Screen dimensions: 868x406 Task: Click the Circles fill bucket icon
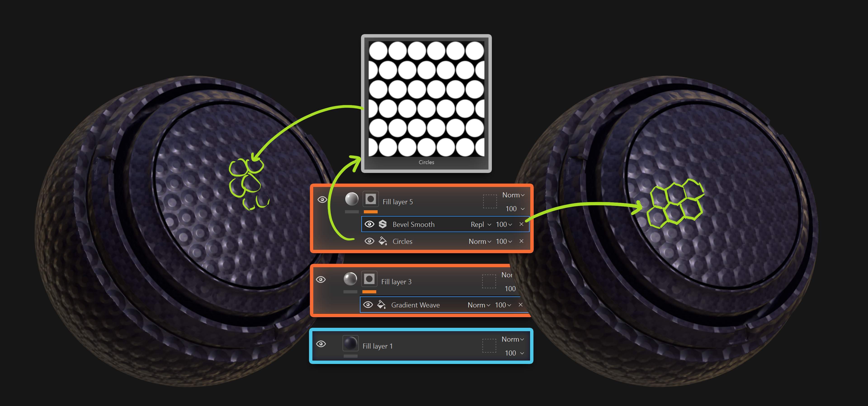coord(382,241)
